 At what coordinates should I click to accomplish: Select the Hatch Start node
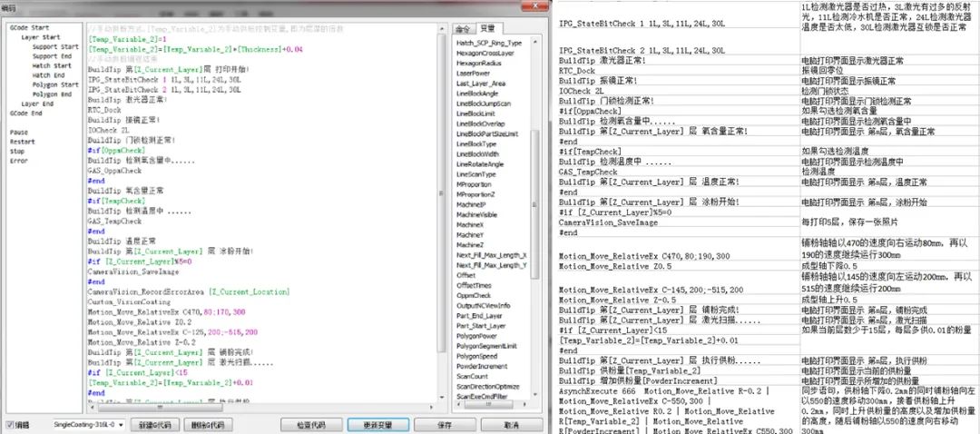[55, 65]
